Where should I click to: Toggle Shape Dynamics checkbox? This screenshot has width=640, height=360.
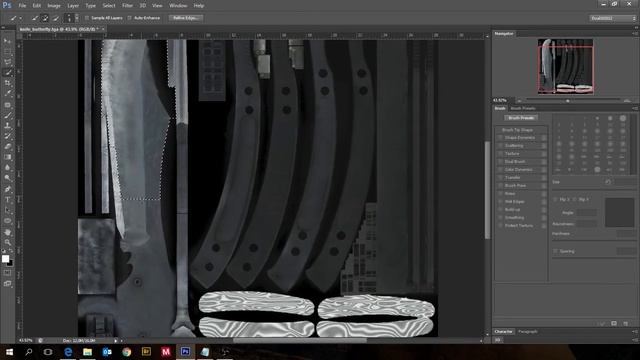[500, 138]
